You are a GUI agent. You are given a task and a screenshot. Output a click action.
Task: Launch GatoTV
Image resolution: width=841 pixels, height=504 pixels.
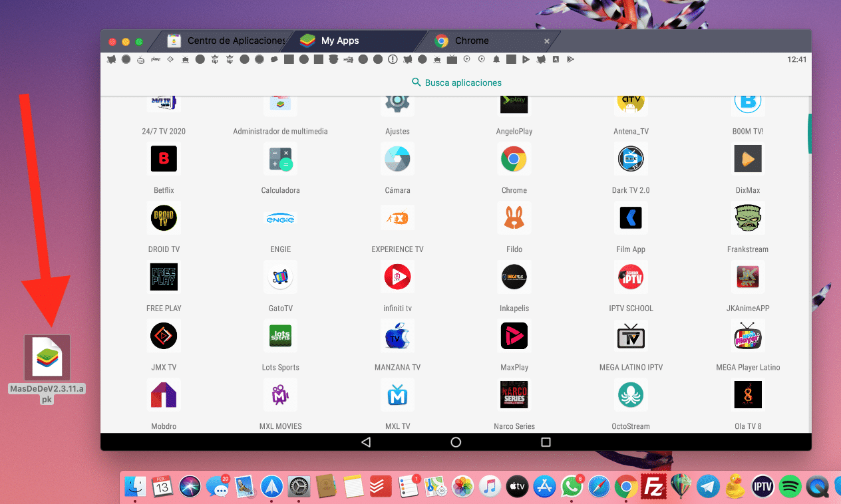280,277
